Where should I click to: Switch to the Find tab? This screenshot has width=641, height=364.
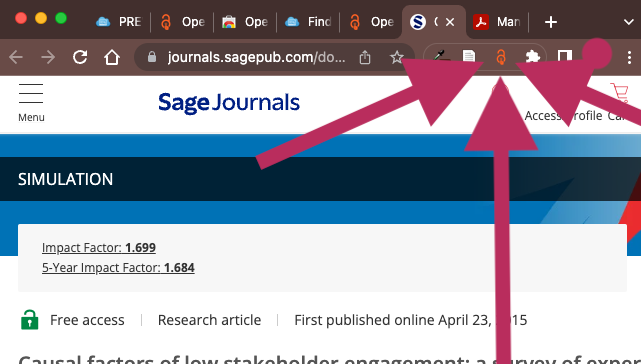tap(308, 22)
